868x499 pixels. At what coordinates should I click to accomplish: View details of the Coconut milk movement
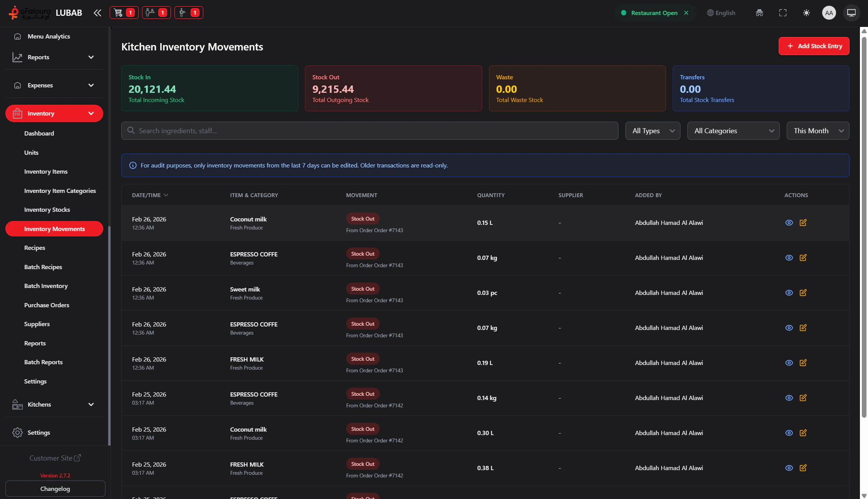coord(789,223)
